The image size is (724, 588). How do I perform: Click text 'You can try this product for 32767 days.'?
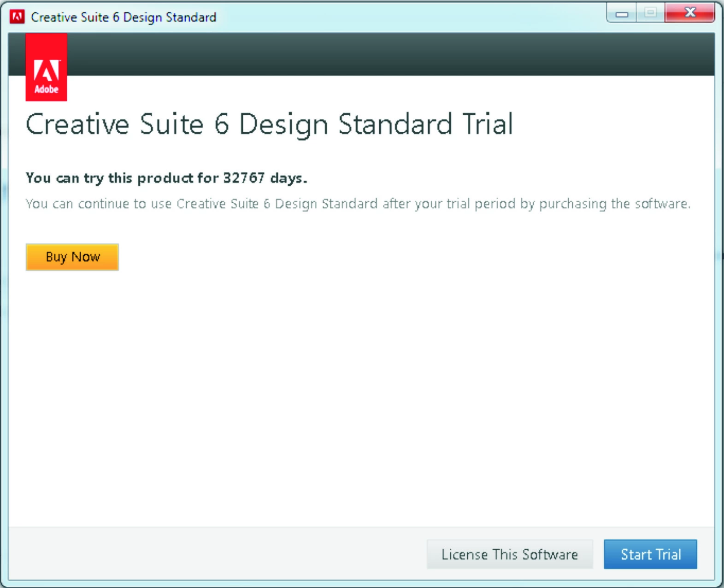coord(166,178)
